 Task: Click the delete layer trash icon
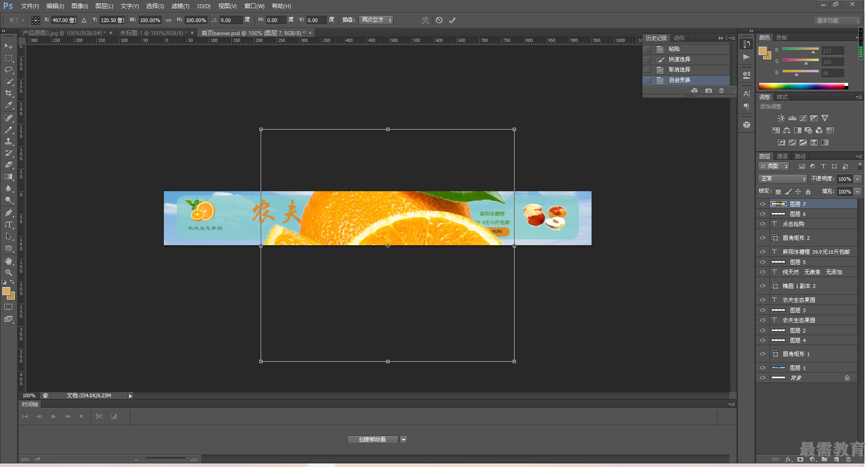848,459
